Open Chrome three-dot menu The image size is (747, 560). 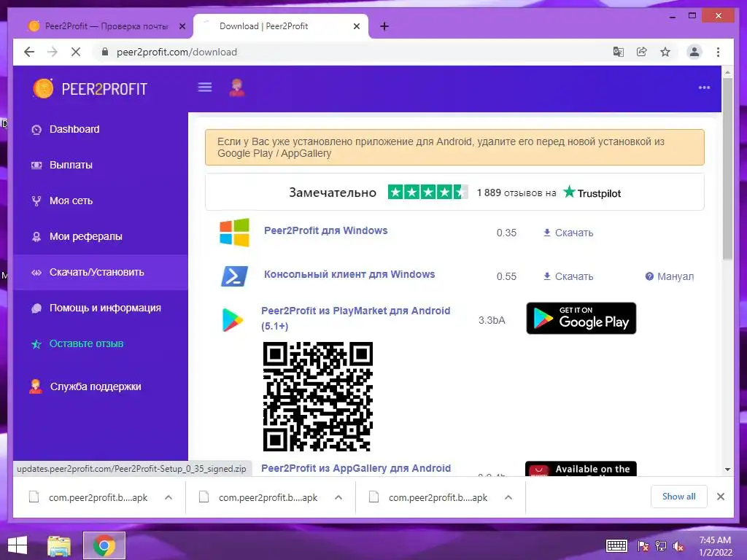point(718,52)
